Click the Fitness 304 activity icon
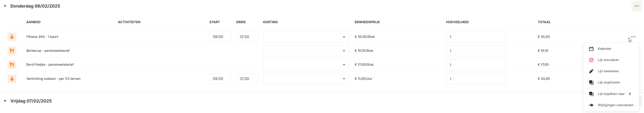Viewport: 644px width, 113px height. coord(12,37)
